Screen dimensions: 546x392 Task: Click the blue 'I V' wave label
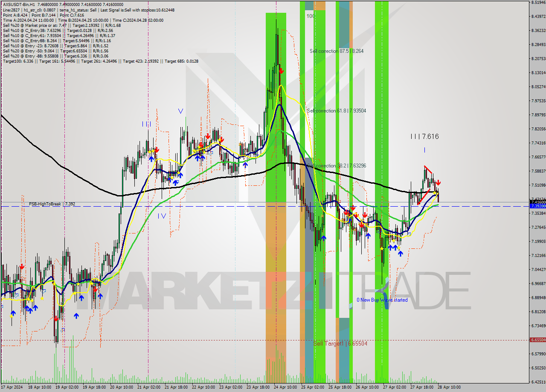coord(162,216)
